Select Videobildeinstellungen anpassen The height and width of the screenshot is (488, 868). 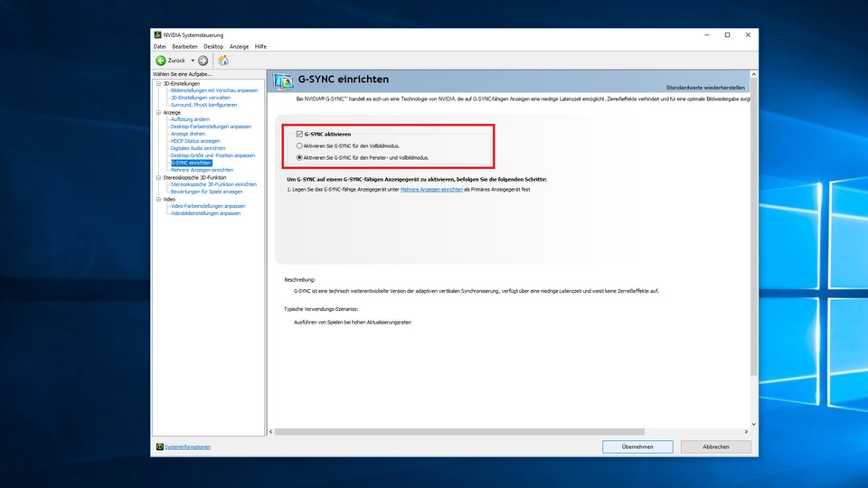click(205, 213)
